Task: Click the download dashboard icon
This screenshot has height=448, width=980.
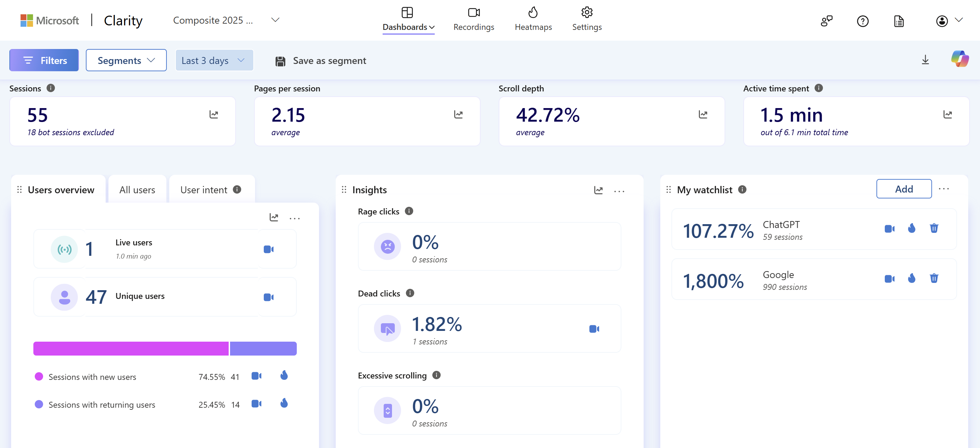Action: coord(925,60)
